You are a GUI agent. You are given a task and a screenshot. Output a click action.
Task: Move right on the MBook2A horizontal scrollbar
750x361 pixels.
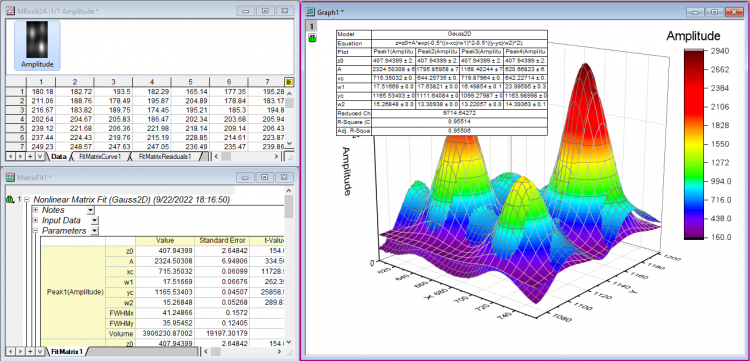(x=276, y=156)
